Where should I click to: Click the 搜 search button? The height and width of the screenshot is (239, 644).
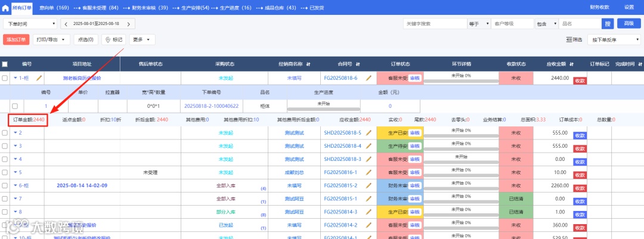608,24
